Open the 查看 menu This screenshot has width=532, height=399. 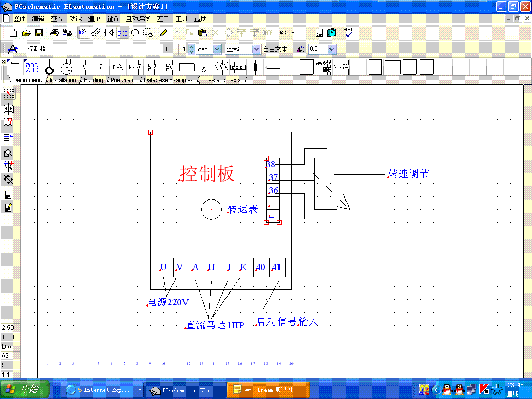57,19
